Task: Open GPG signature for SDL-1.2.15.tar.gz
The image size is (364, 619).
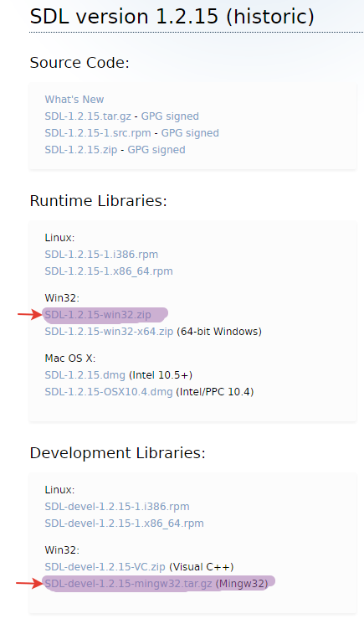Action: click(170, 116)
